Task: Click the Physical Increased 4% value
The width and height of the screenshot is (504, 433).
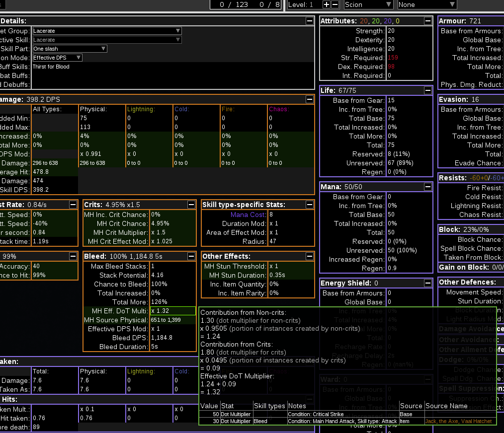Action: [84, 136]
